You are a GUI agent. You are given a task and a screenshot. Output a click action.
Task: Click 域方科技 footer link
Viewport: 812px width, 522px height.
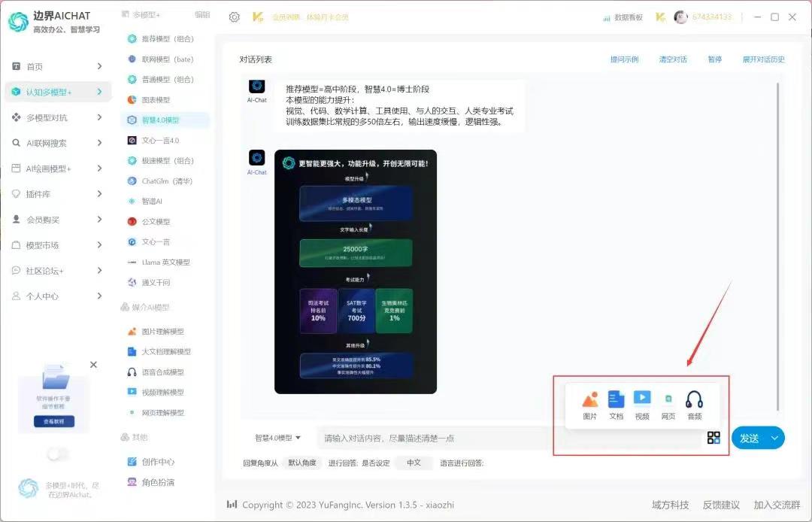click(x=670, y=505)
